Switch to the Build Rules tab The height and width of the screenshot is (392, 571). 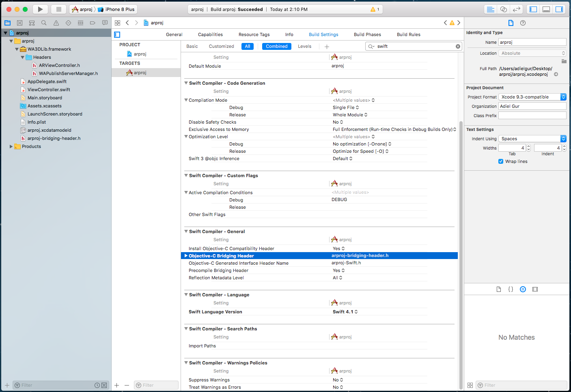tap(409, 35)
